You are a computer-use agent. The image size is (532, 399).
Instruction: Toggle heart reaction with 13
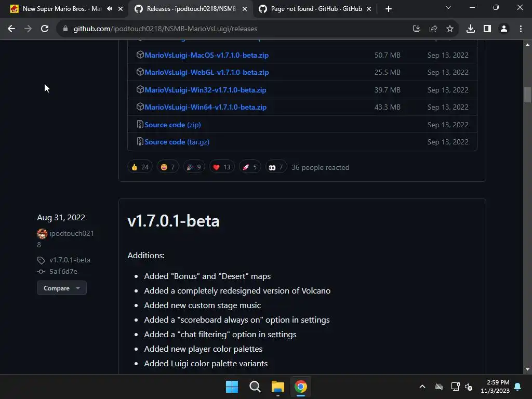pos(221,167)
